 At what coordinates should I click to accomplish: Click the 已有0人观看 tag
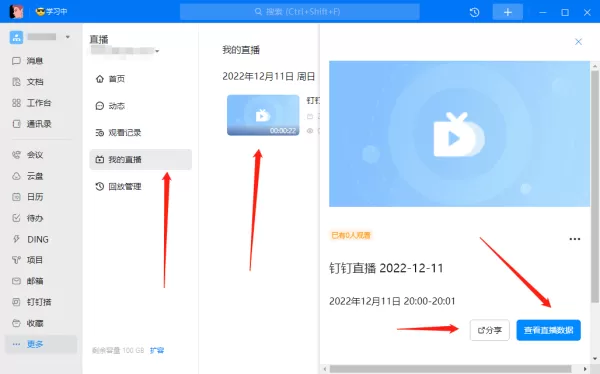click(x=351, y=235)
